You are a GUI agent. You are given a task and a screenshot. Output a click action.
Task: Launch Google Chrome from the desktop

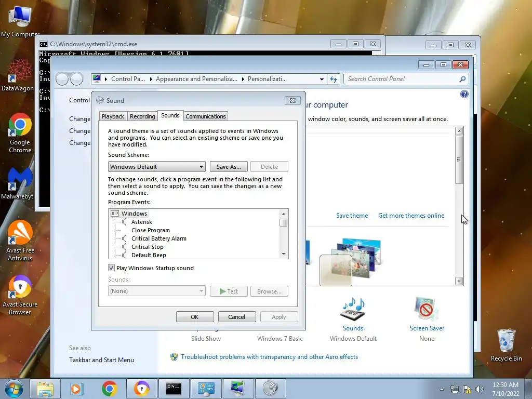[x=20, y=133]
